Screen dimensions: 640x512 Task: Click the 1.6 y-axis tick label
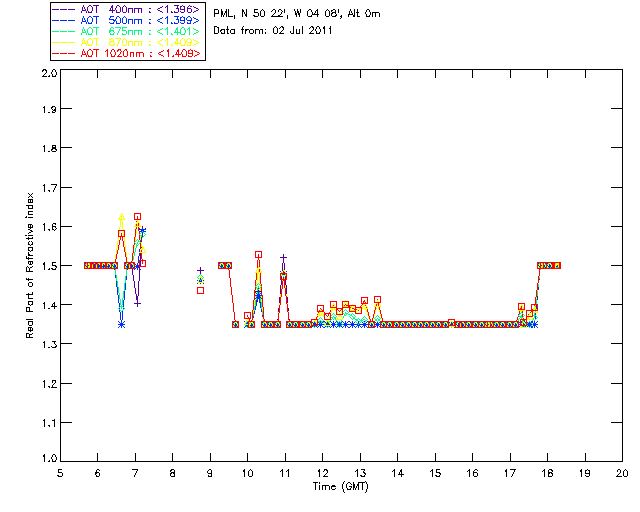point(49,227)
